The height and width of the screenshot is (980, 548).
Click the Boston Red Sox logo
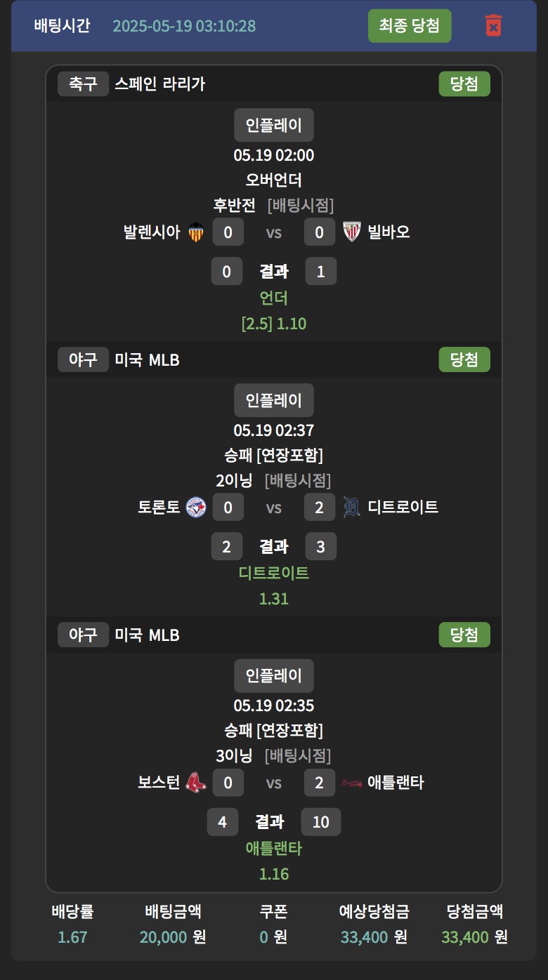tap(196, 783)
